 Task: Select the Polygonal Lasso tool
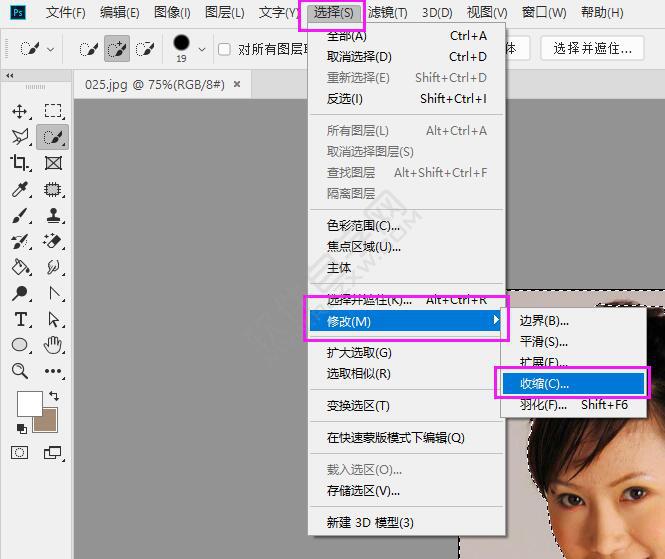pos(20,137)
